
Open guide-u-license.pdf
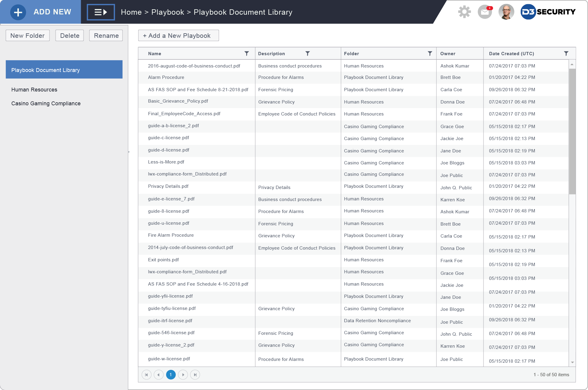point(168,223)
